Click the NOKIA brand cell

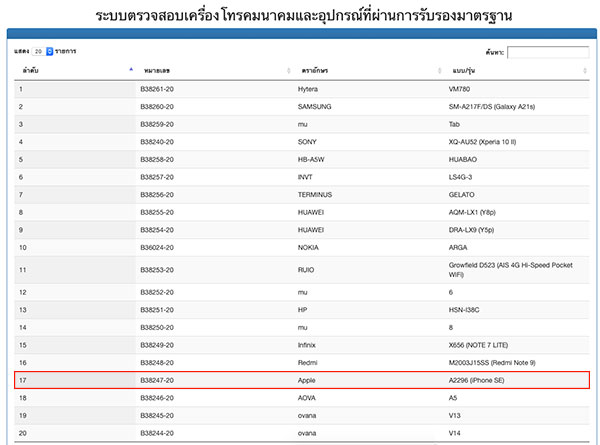308,248
